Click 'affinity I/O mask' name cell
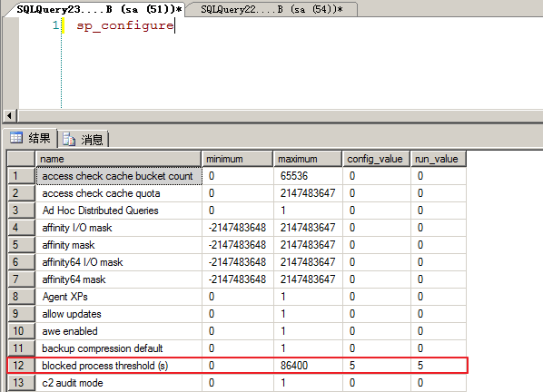 (119, 228)
